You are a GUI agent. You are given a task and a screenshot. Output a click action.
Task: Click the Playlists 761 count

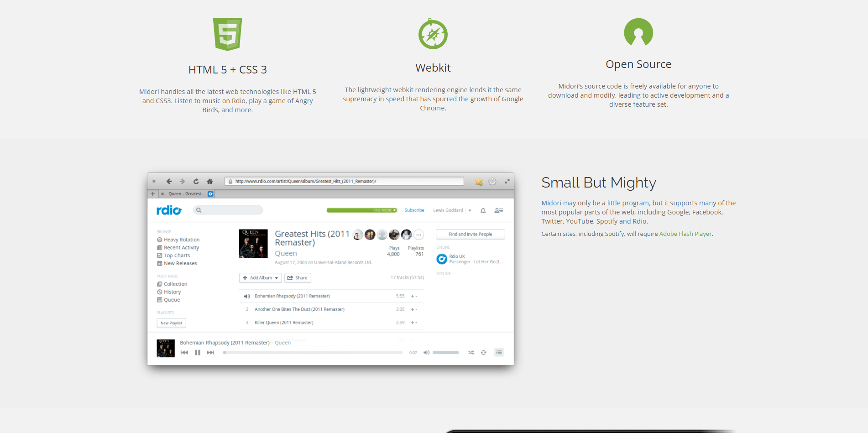pos(416,251)
